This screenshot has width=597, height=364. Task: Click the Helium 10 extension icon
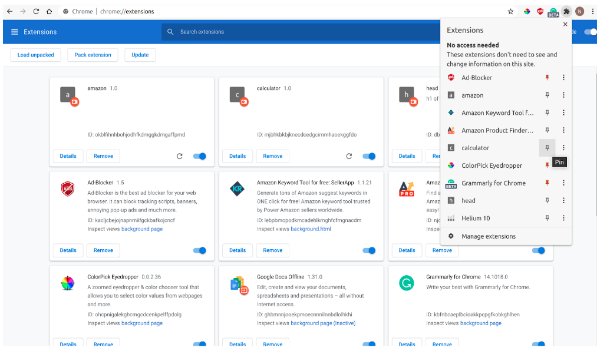pyautogui.click(x=451, y=218)
